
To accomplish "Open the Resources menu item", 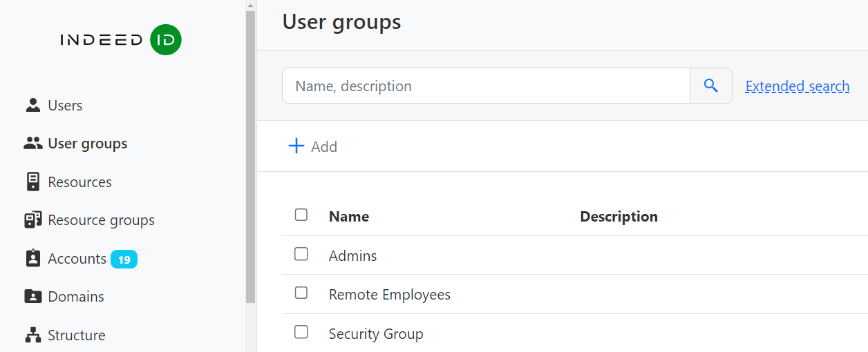I will (x=79, y=182).
